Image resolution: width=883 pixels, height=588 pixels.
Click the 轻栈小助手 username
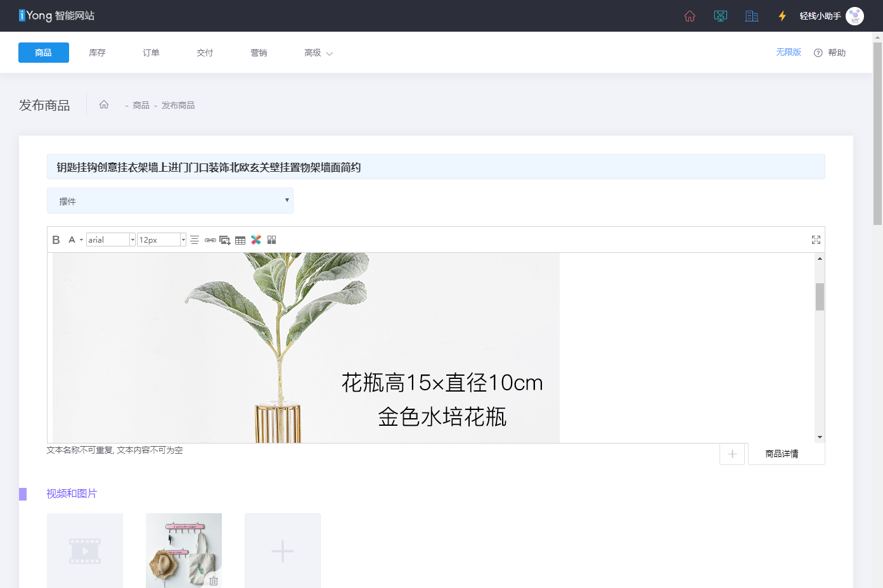820,16
